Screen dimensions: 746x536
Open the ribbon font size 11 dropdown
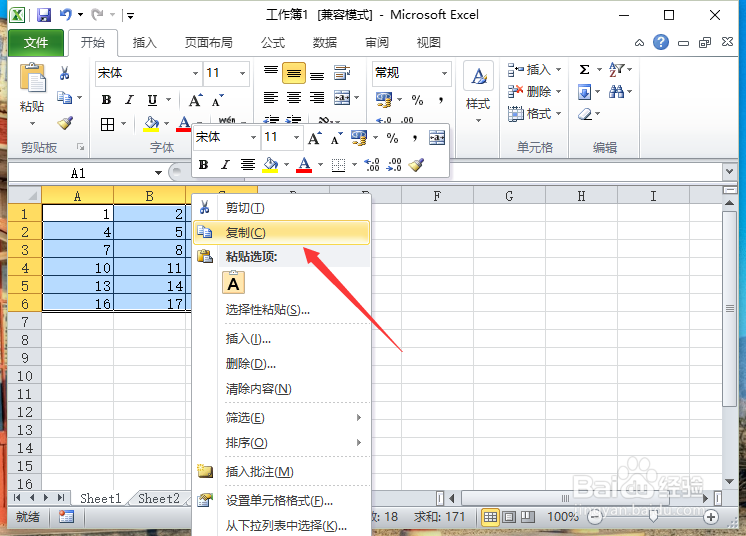point(242,73)
